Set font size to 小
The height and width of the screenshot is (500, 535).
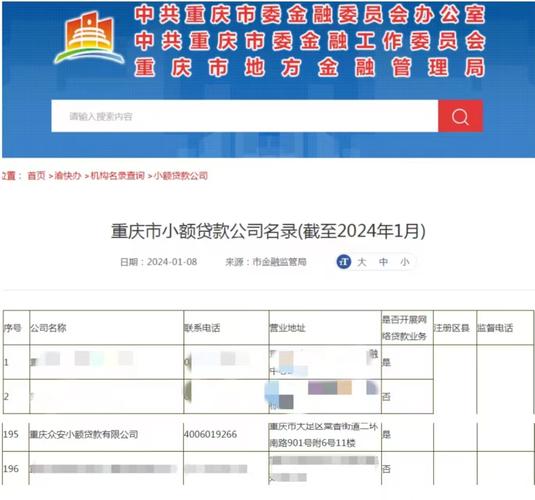[405, 262]
